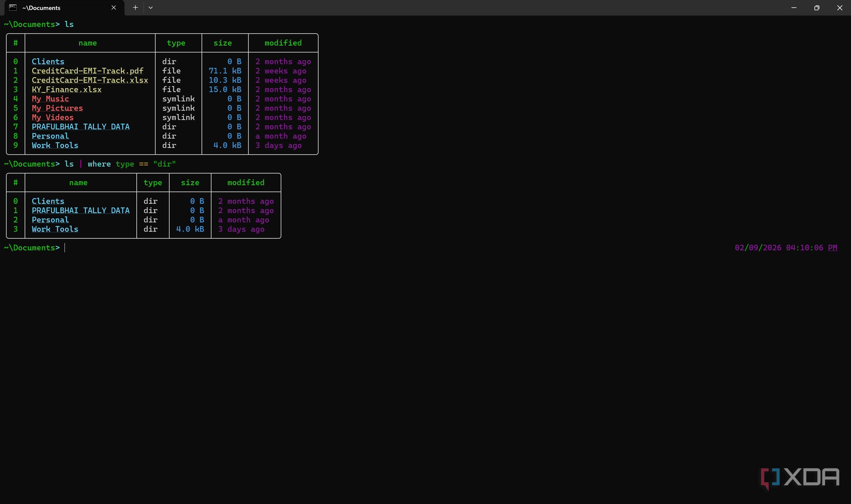
Task: Restore down the terminal window
Action: (x=817, y=7)
